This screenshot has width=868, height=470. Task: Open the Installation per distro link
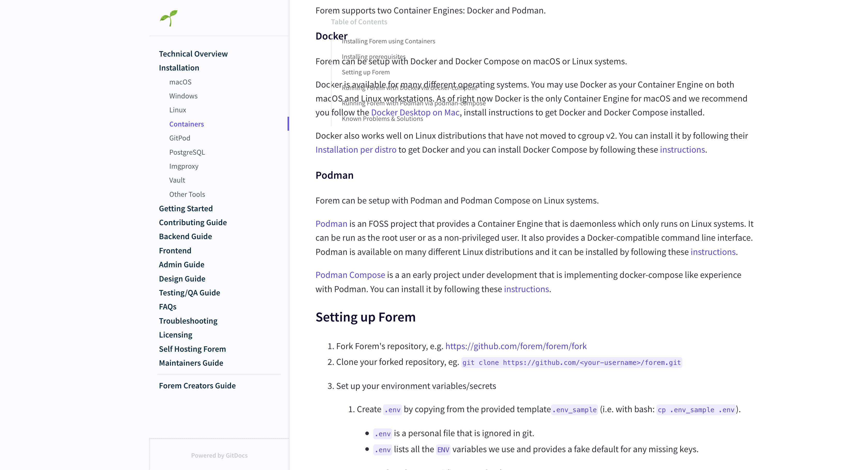click(355, 149)
